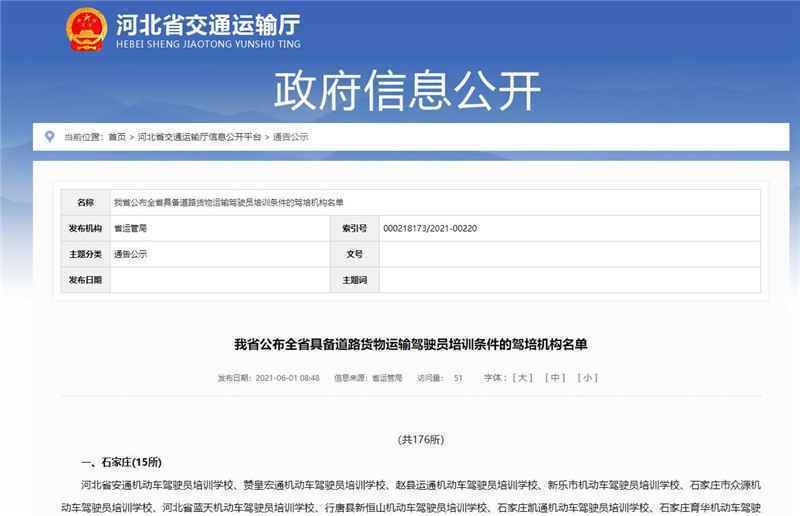This screenshot has width=800, height=516.
Task: Open the 通告公示 breadcrumb link
Action: coord(290,137)
